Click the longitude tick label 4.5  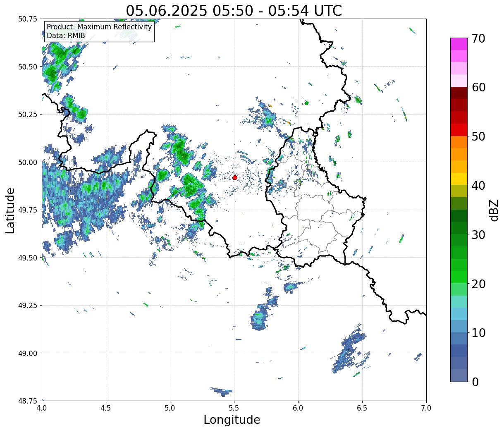(x=106, y=408)
